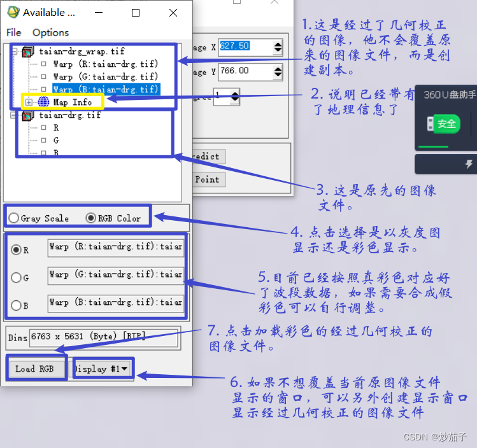The width and height of the screenshot is (477, 448).
Task: Toggle checkbox beside Warp (B:taian-drg.tif)
Action: (43, 89)
